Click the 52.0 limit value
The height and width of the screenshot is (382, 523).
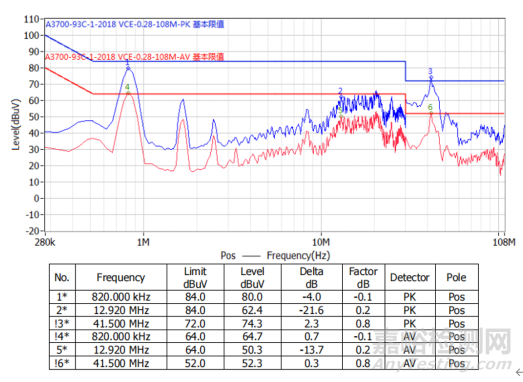click(x=195, y=363)
